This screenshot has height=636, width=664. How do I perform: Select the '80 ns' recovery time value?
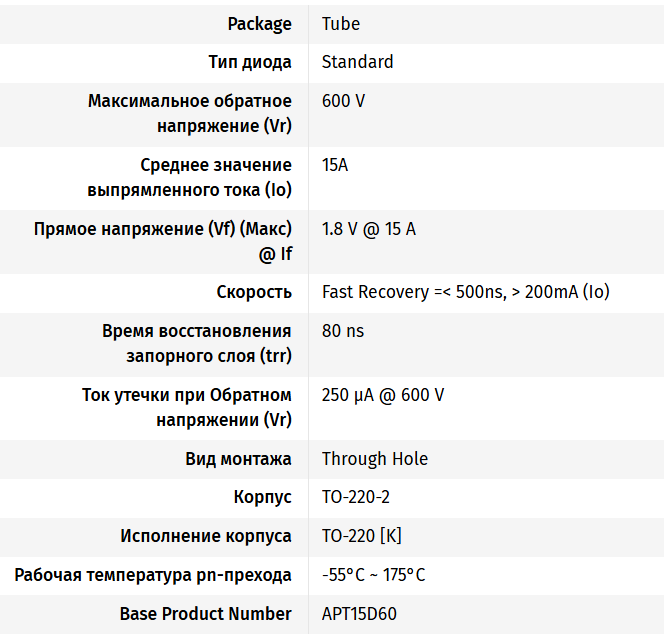(x=343, y=331)
